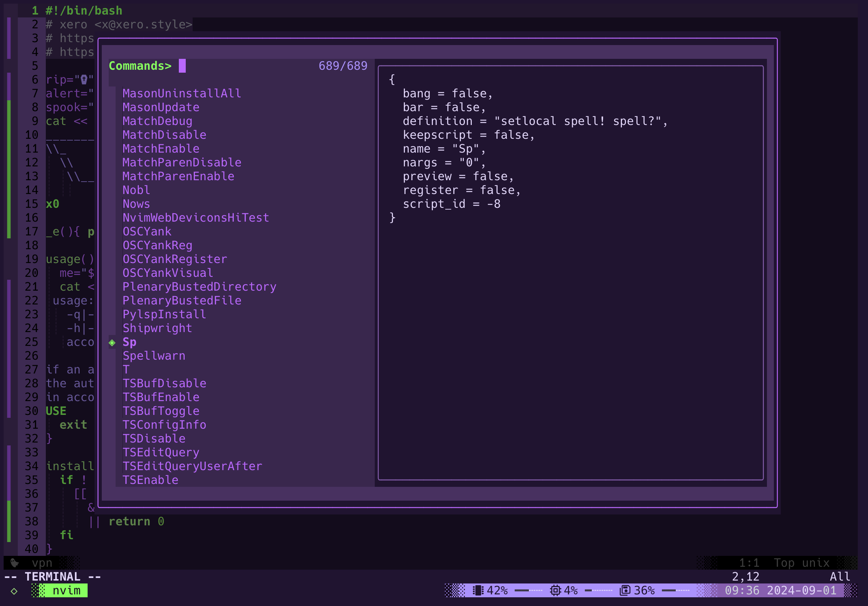Screen dimensions: 868x606
Task: Pick the MatchEnable command
Action: pos(161,149)
